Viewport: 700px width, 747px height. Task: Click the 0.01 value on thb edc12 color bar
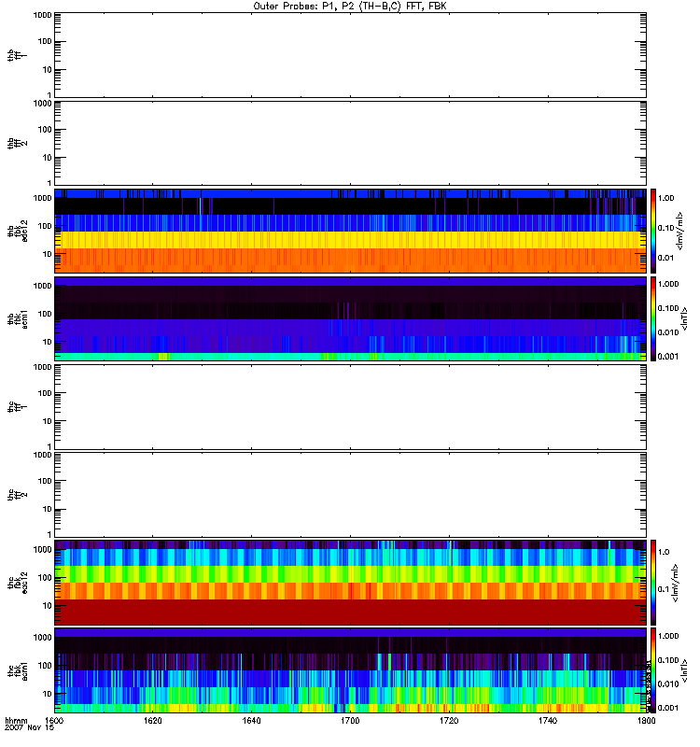665,258
